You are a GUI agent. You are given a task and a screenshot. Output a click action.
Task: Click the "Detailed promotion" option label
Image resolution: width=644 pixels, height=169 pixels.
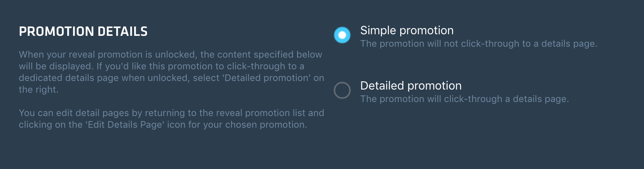coord(411,86)
